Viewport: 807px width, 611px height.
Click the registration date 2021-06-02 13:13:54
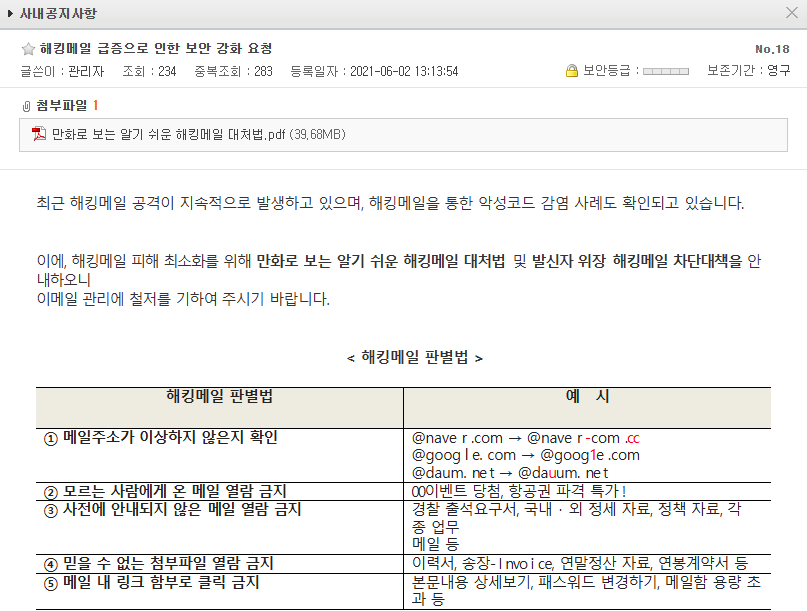[404, 71]
